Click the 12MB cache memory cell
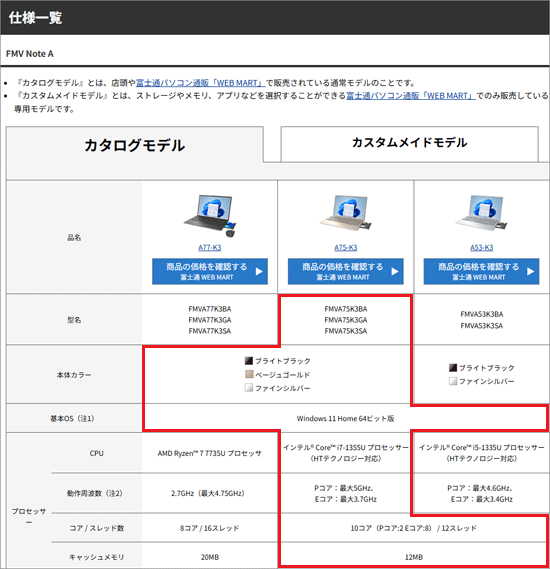The width and height of the screenshot is (550, 569). (x=414, y=557)
